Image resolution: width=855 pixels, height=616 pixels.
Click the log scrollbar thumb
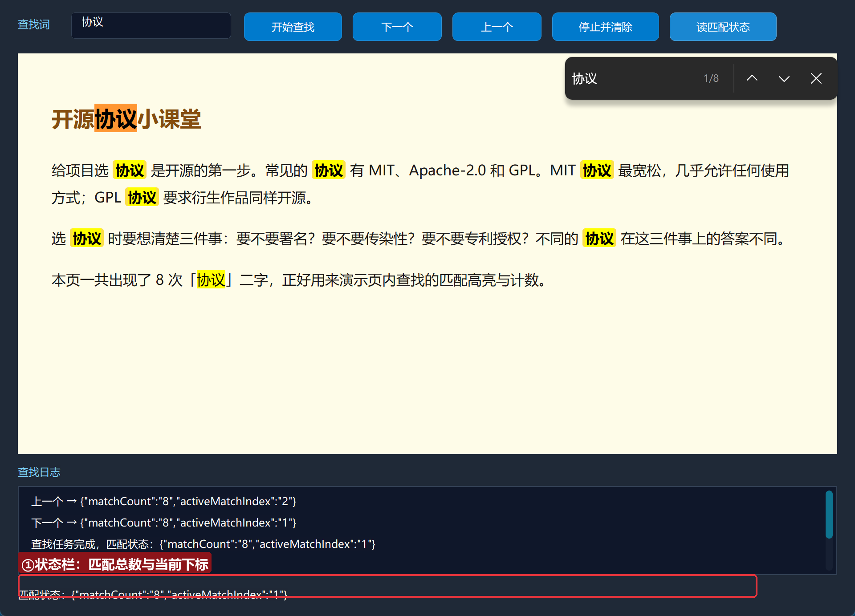(829, 515)
